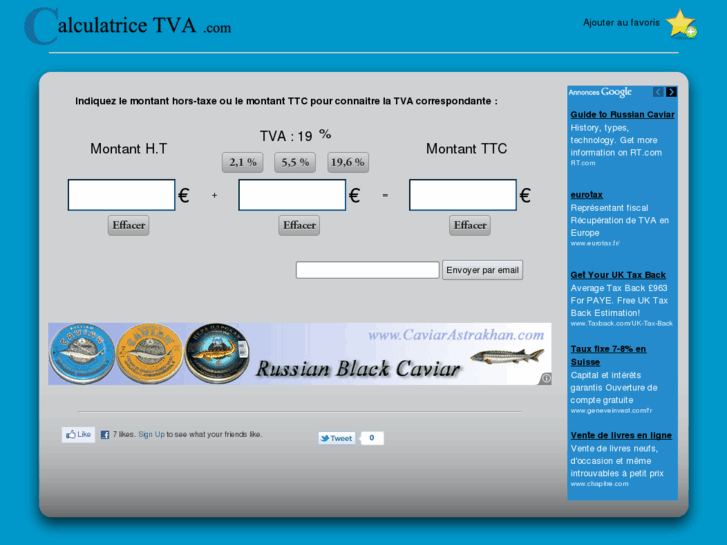The height and width of the screenshot is (545, 727).
Task: Open the Get Your UK Tax Back ad
Action: (x=618, y=275)
